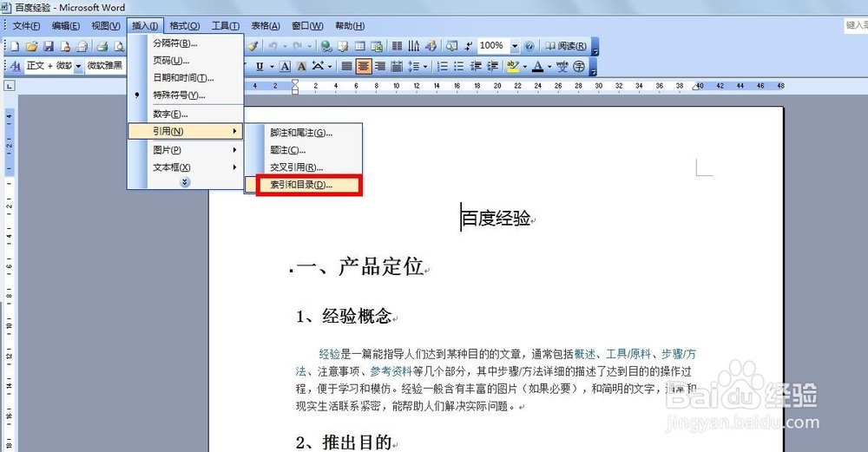Click the 阅读(R) reading layout button
The width and height of the screenshot is (868, 452).
point(565,46)
